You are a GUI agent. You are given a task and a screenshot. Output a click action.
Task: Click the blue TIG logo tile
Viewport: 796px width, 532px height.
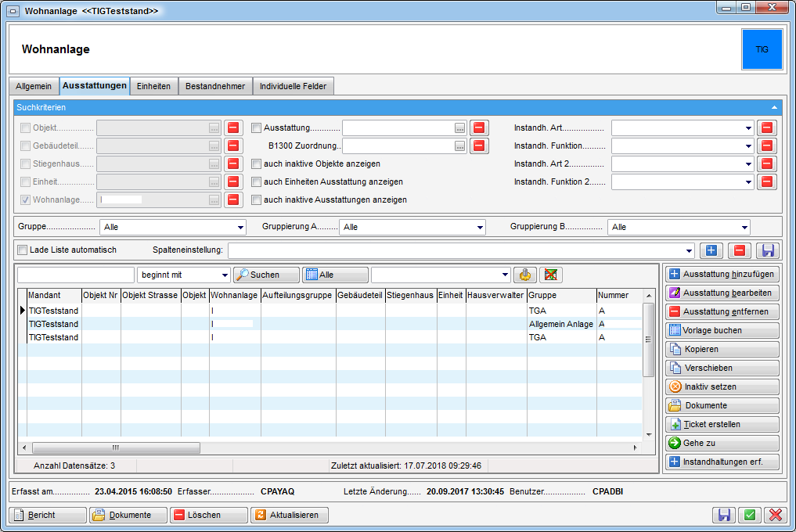tap(762, 49)
